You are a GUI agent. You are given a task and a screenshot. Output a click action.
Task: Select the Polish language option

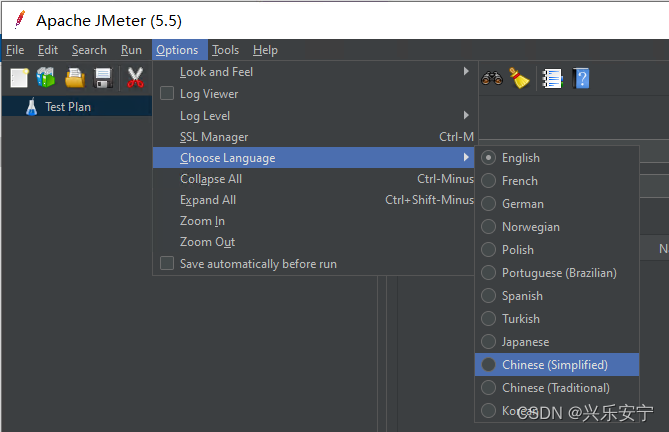pyautogui.click(x=556, y=250)
